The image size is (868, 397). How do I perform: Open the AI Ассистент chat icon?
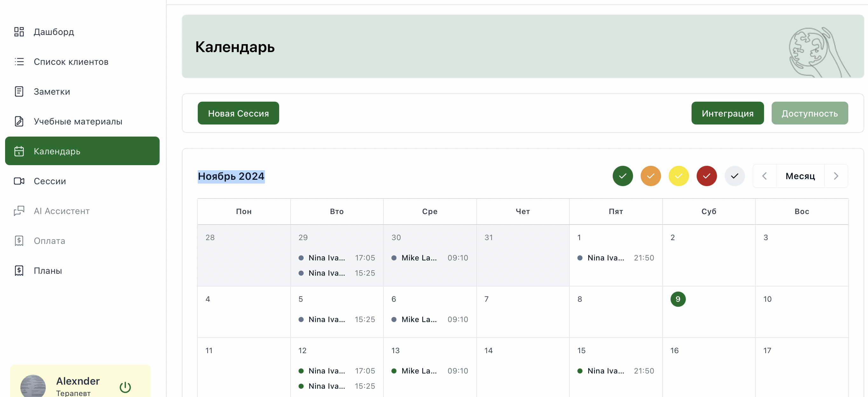19,211
